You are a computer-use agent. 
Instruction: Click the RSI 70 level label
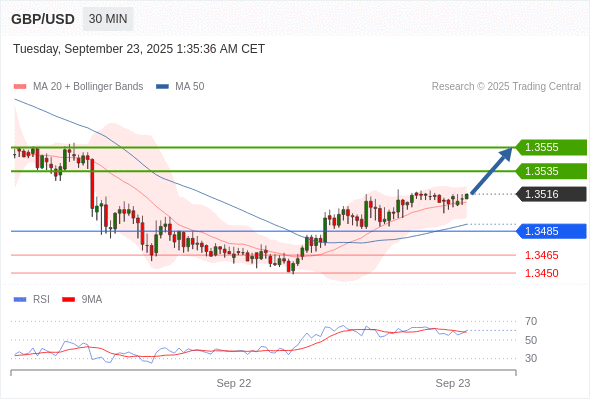coord(531,321)
